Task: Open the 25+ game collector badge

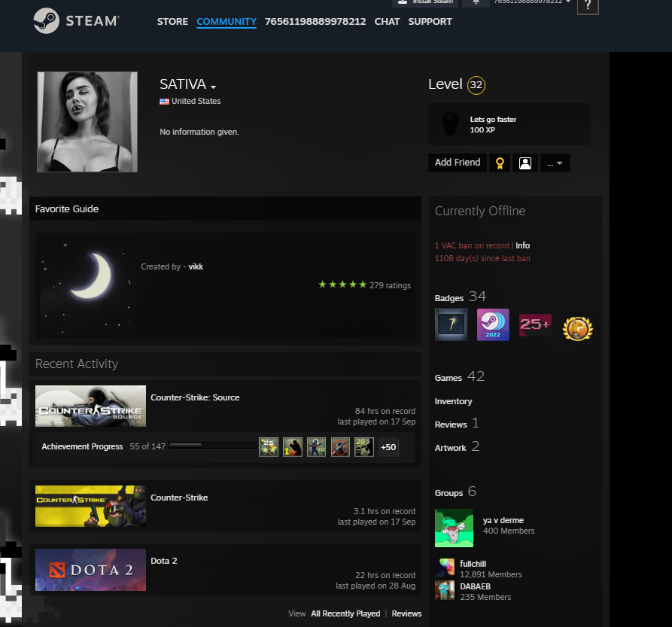Action: click(535, 324)
